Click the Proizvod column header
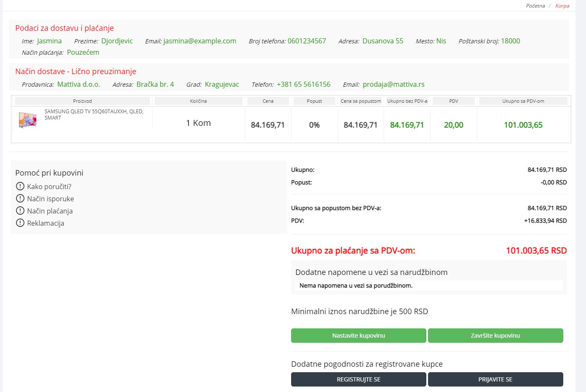 (x=82, y=101)
